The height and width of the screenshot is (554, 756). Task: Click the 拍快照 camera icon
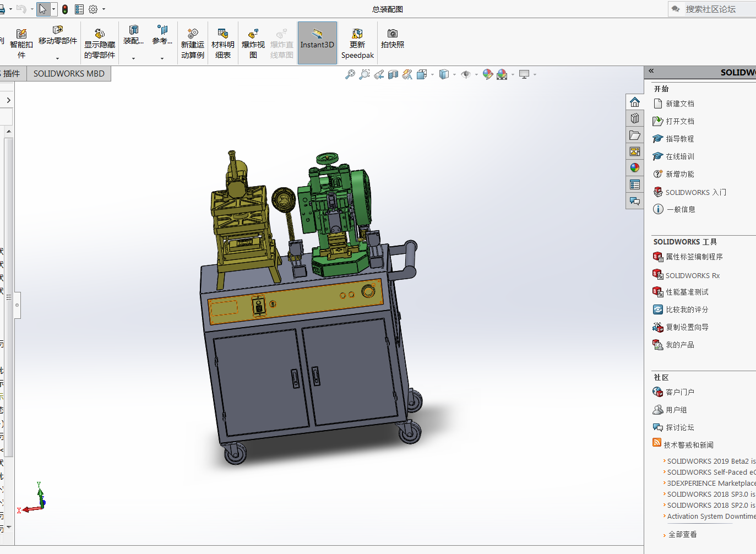point(392,39)
